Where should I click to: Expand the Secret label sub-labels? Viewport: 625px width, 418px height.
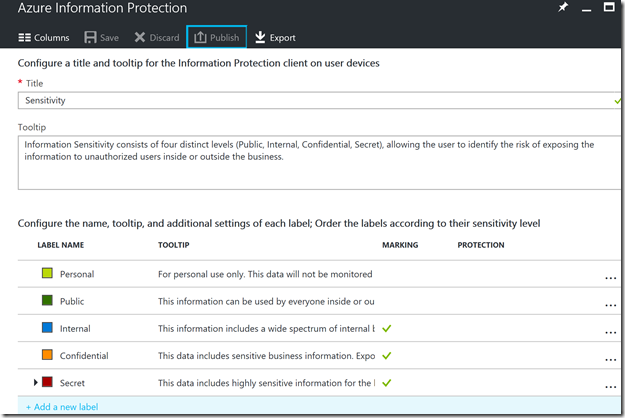(36, 382)
